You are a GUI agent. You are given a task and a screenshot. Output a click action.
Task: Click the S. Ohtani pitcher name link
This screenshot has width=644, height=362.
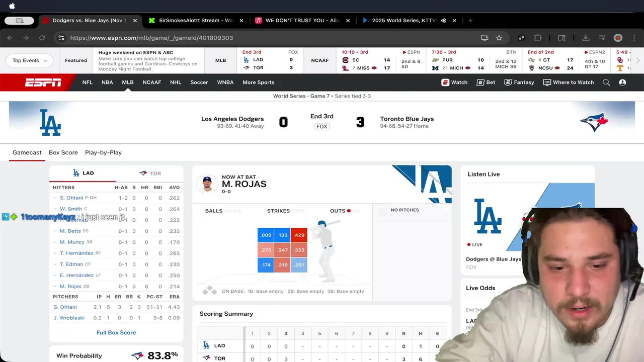pyautogui.click(x=65, y=307)
